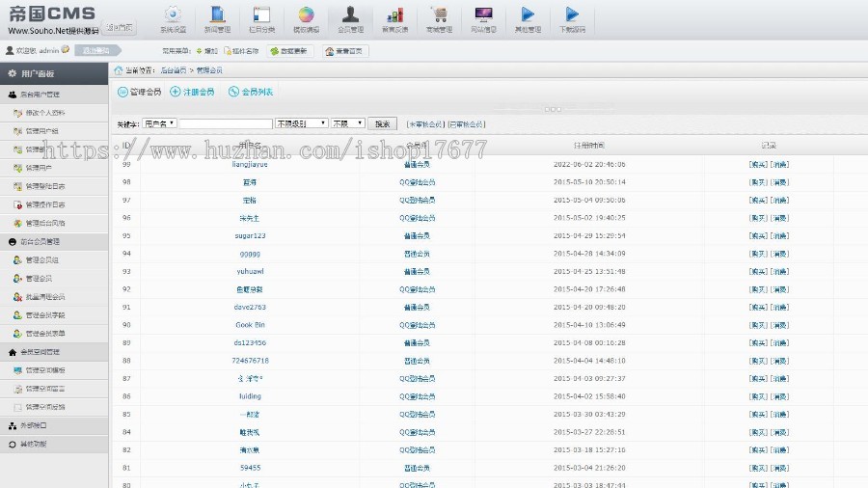Open the 已审核会员 filter link
Image resolution: width=868 pixels, height=488 pixels.
tap(466, 124)
